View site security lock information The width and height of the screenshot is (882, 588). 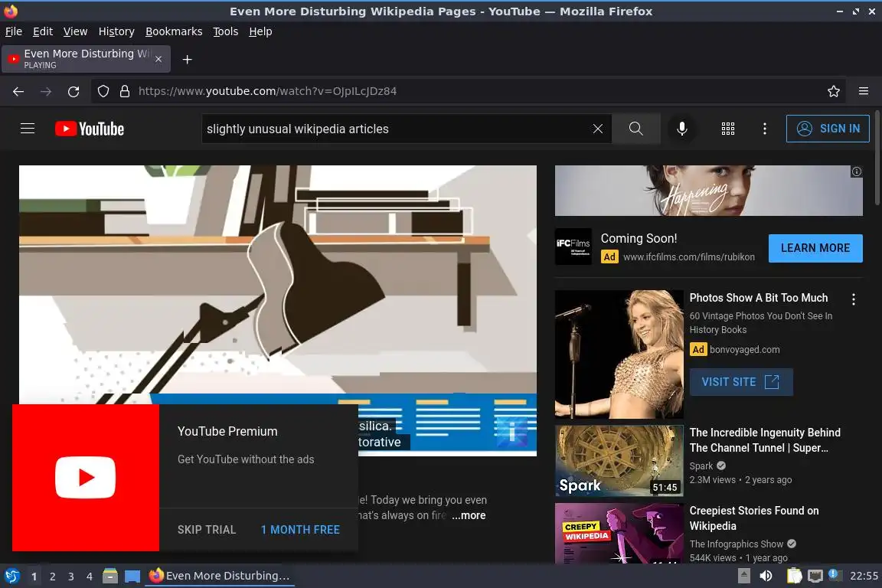click(x=125, y=91)
